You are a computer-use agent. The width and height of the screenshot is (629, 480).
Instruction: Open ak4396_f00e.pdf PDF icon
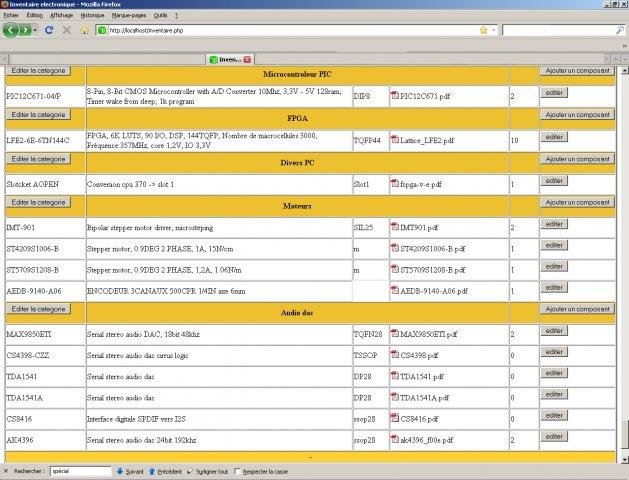(x=395, y=439)
